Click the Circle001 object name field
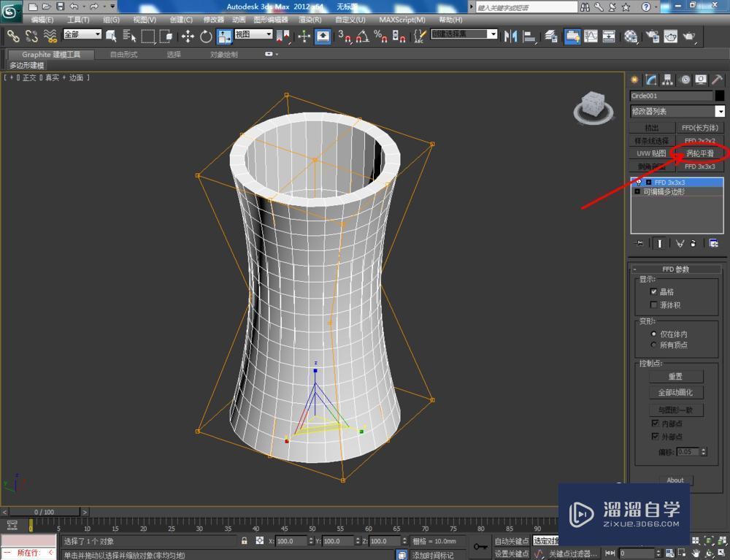 tap(671, 96)
